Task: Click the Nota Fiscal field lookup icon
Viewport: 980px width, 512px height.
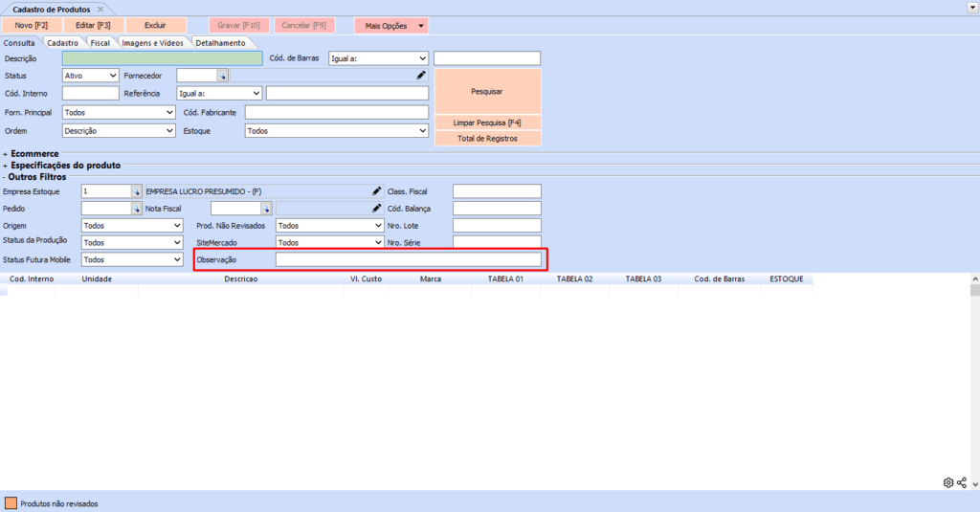Action: 266,209
